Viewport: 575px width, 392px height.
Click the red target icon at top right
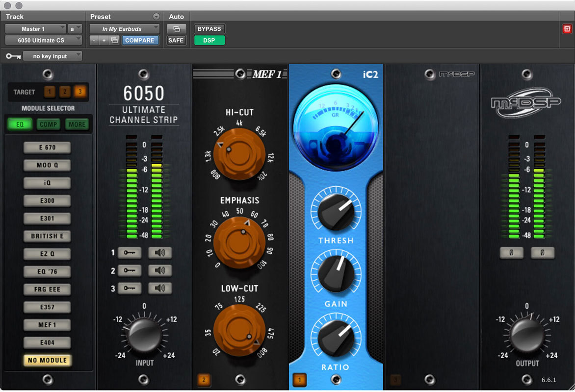(x=567, y=29)
